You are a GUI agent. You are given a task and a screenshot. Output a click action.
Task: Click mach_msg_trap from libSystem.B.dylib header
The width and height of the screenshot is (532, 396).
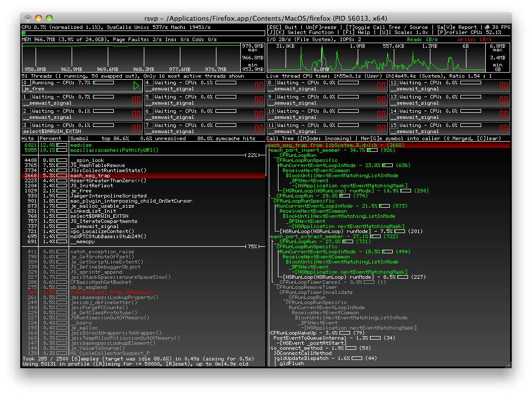[388, 145]
